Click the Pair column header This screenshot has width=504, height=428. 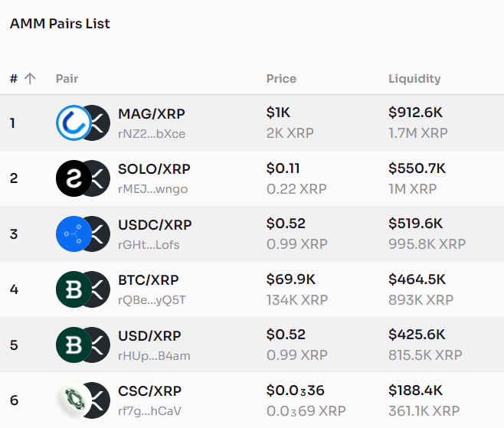click(67, 78)
